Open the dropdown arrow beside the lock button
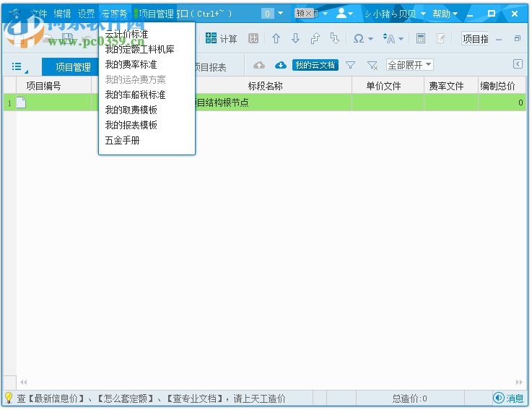The width and height of the screenshot is (532, 410). (x=325, y=14)
